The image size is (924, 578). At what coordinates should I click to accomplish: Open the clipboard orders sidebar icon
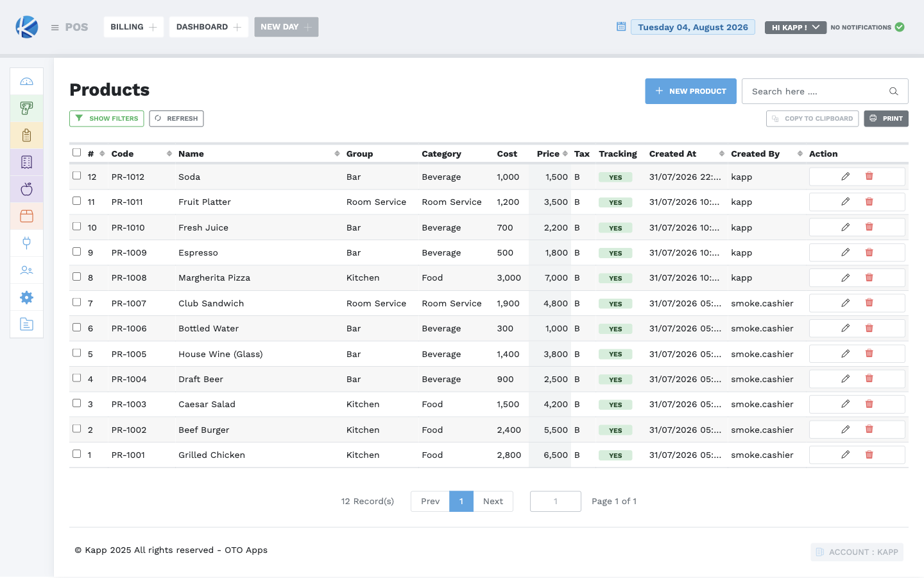(x=26, y=136)
